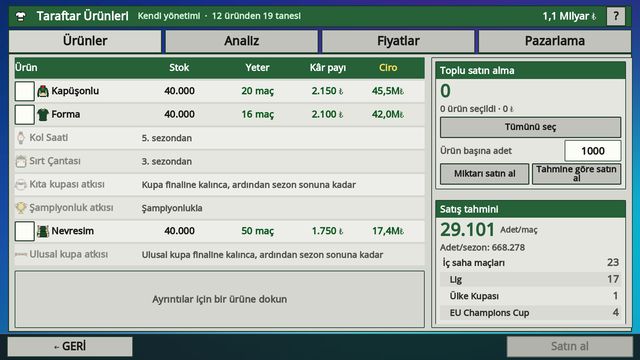The image size is (640, 360).
Task: Open the Analiz tab
Action: [242, 41]
